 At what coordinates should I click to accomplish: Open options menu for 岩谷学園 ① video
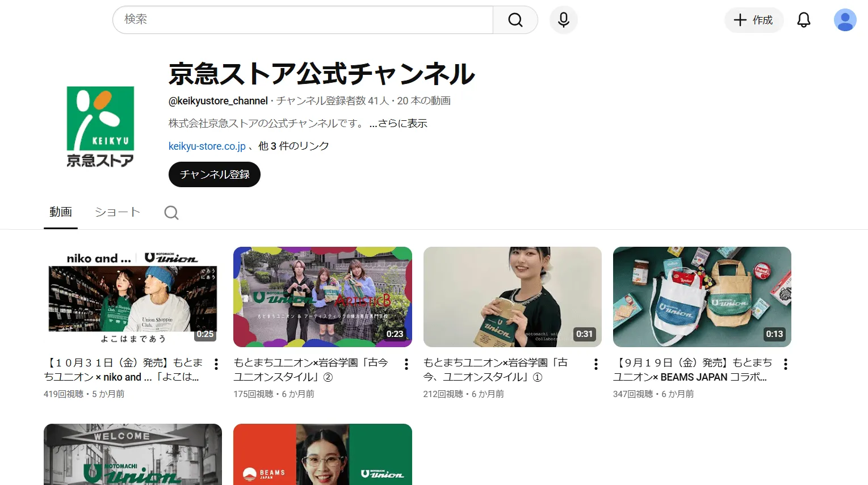click(596, 364)
